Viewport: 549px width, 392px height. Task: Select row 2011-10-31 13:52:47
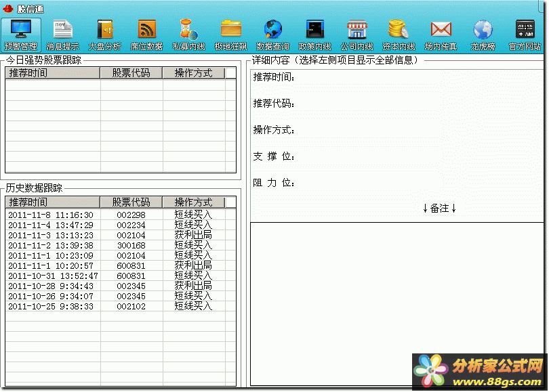(121, 276)
